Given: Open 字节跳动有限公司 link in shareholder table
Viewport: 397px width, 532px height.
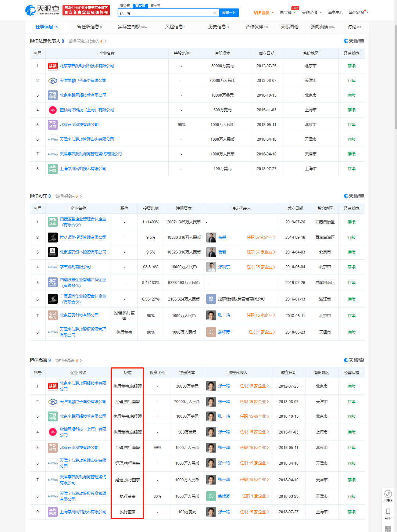Looking at the screenshot, I should (75, 267).
